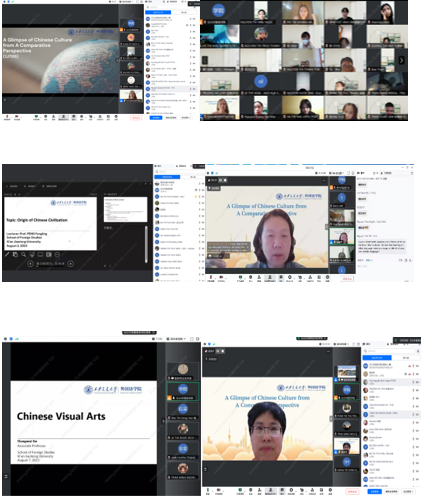Screen dimensions: 426x501
Task: Click the notes scrollbar in the Origin of Chinese Civilization presenter view
Action: click(x=146, y=244)
